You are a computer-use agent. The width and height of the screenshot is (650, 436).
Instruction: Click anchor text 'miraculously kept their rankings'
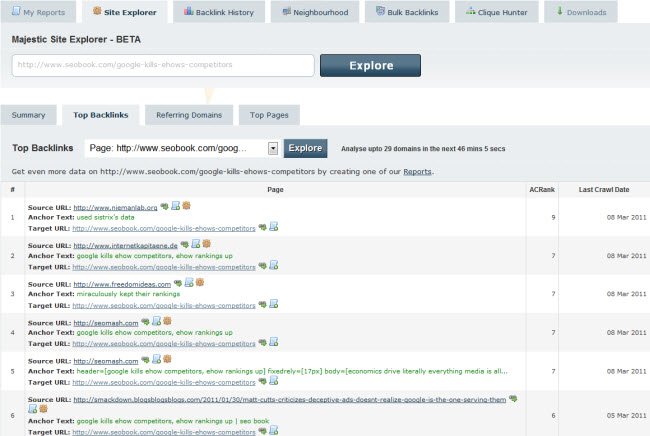point(129,294)
